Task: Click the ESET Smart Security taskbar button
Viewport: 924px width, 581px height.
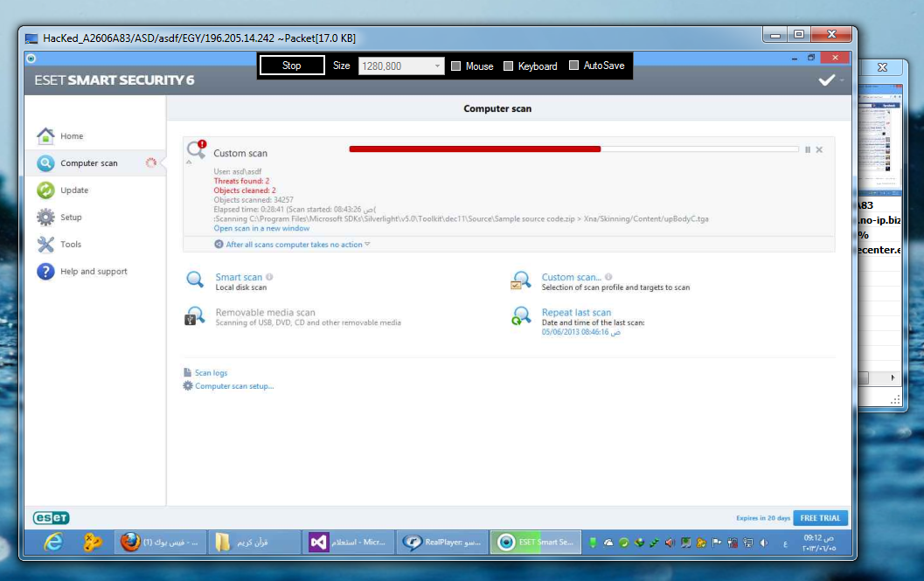Action: coord(536,542)
